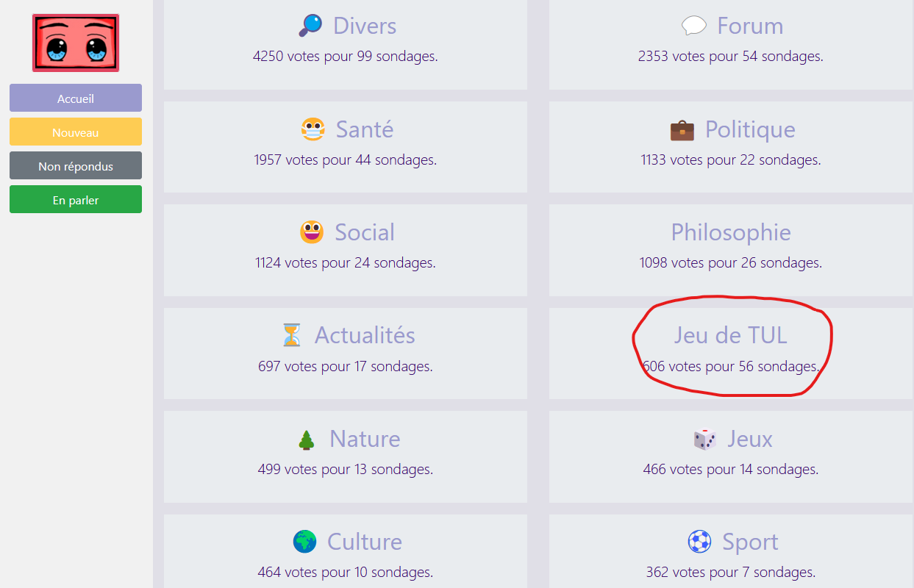Open the circled Jeu de TUL category

730,335
